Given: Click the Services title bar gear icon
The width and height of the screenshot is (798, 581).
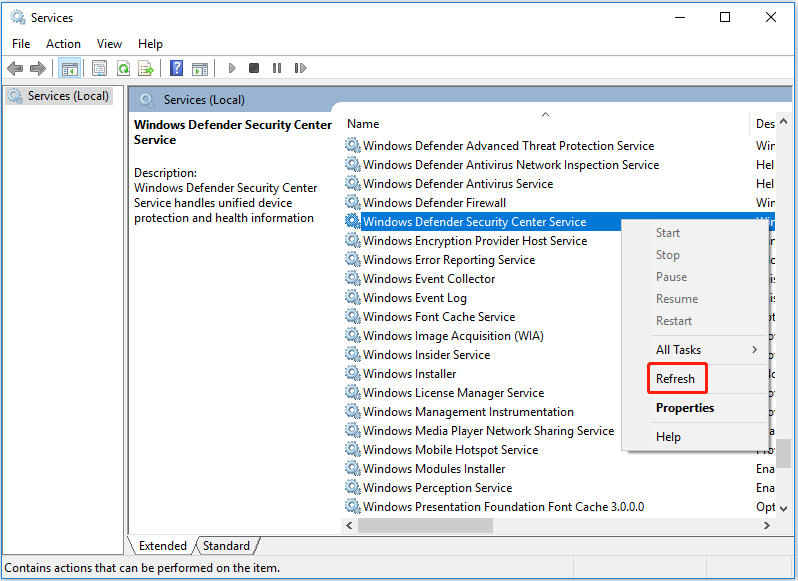Looking at the screenshot, I should (x=18, y=17).
